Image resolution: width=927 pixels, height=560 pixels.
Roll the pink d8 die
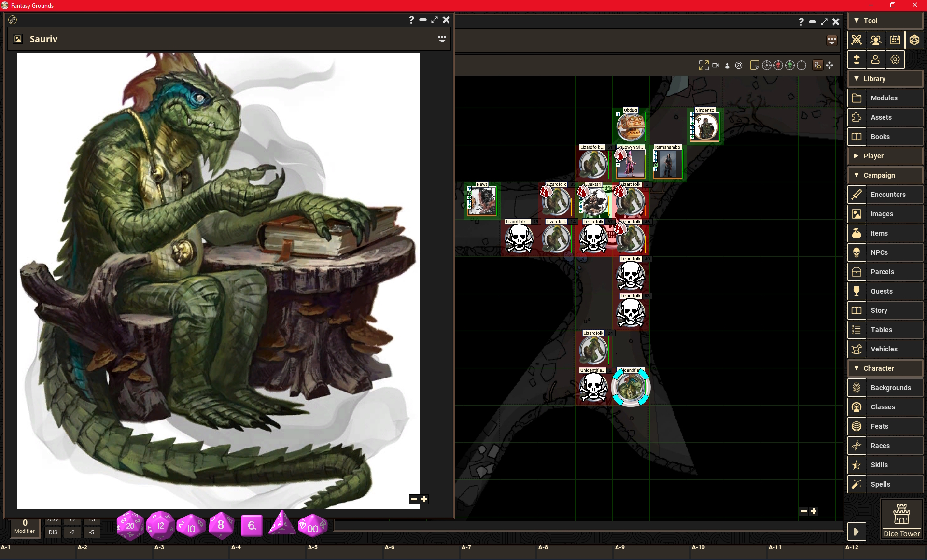(221, 525)
